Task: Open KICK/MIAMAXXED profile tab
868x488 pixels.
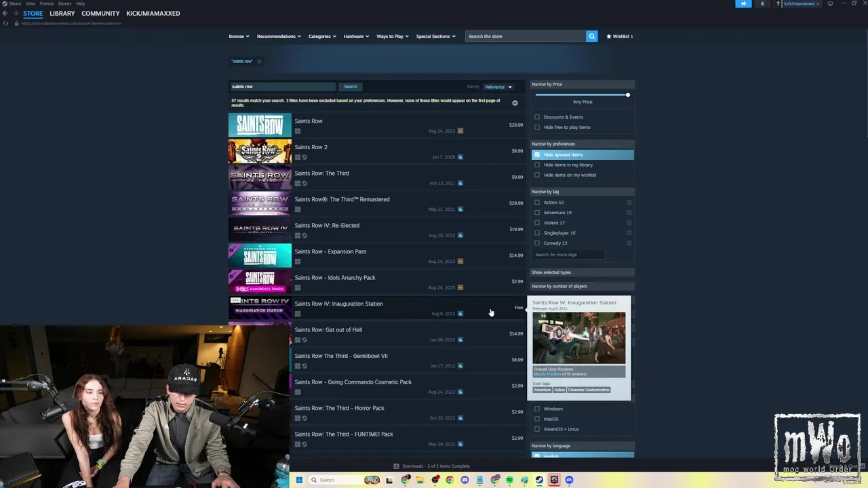Action: click(x=153, y=14)
